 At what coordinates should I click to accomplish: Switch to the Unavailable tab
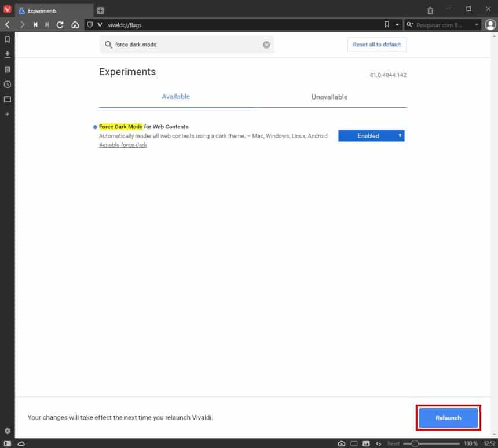tap(329, 97)
